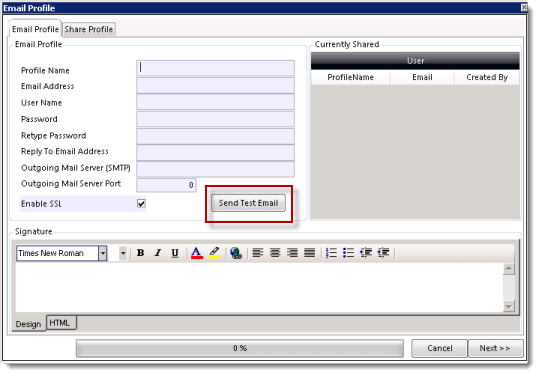Align signature text right

(x=293, y=253)
